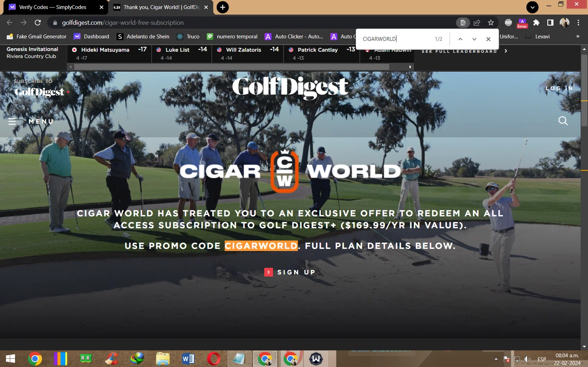
Task: Open the share page icon in address bar
Action: 477,23
